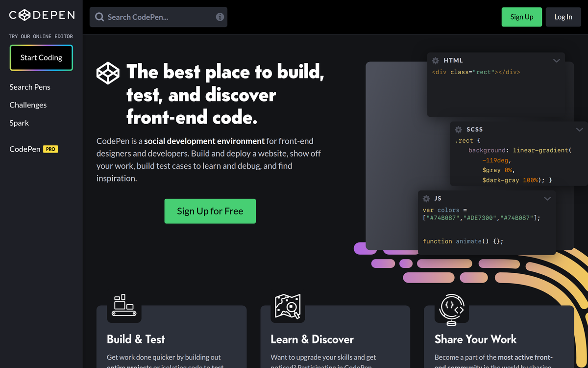Viewport: 588px width, 368px height.
Task: Click the SCSS panel title
Action: 475,130
